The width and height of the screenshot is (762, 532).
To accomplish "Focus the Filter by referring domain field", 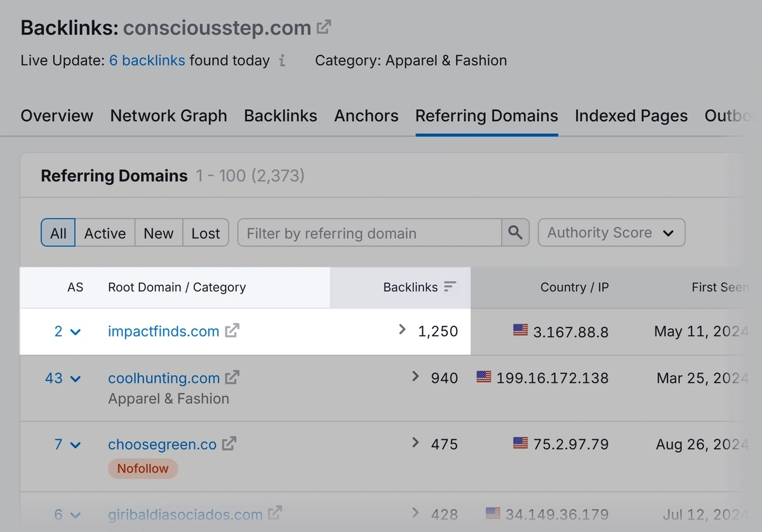I will 370,233.
